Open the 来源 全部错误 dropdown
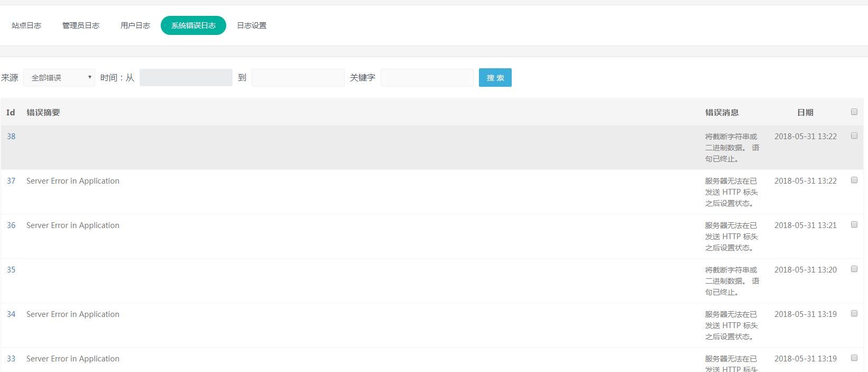Screen dimensions: 868x372 tap(59, 78)
